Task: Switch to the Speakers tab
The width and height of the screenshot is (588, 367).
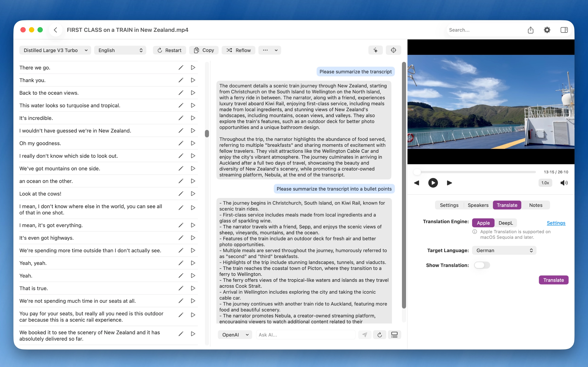Action: (478, 205)
